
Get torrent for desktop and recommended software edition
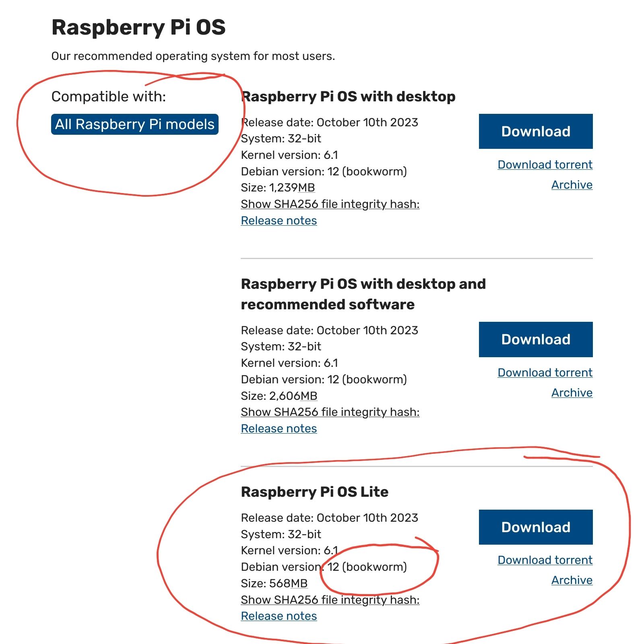[545, 372]
